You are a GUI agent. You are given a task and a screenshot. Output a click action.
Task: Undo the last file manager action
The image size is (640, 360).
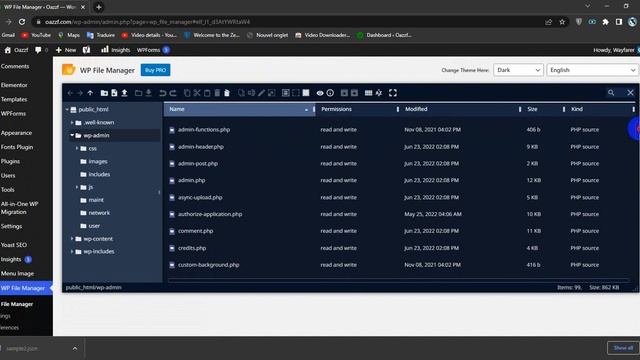(x=162, y=93)
